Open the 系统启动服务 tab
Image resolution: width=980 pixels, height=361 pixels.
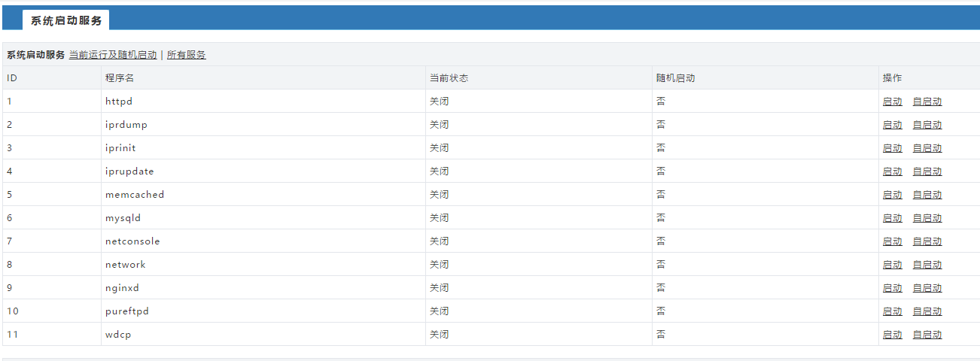coord(66,20)
